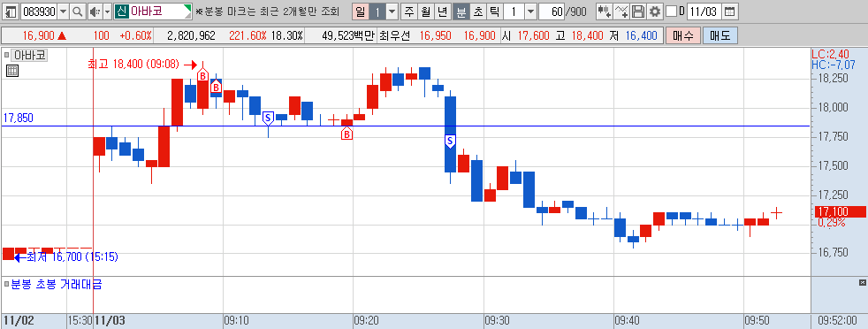
Task: Click the low price 16,400 after 저
Action: (641, 36)
